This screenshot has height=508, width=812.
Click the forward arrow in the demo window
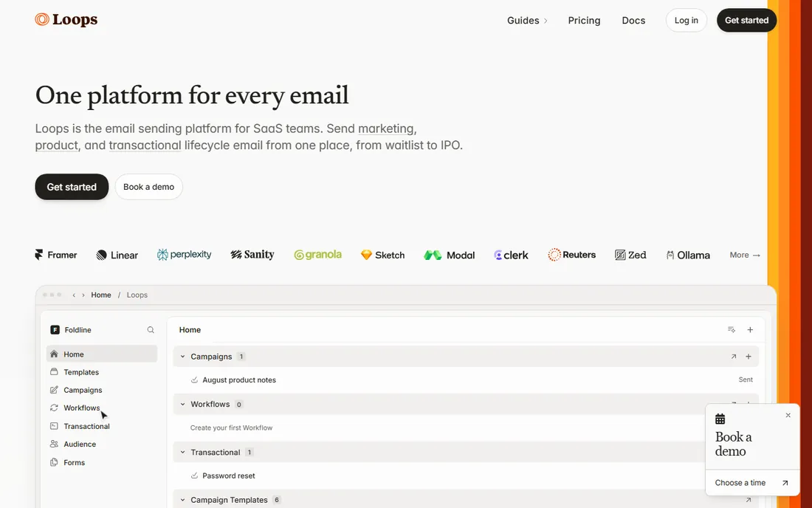click(83, 295)
